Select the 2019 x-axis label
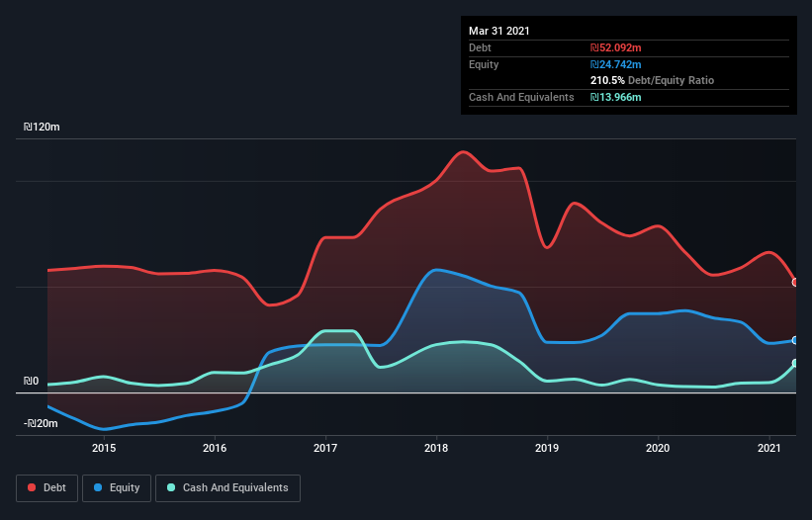Screen dimensions: 812x520 547,448
